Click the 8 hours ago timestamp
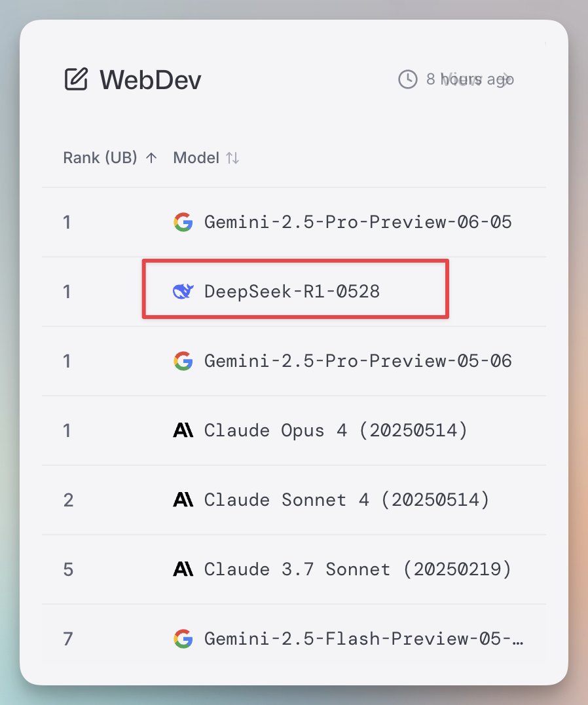Image resolution: width=588 pixels, height=705 pixels. click(470, 79)
